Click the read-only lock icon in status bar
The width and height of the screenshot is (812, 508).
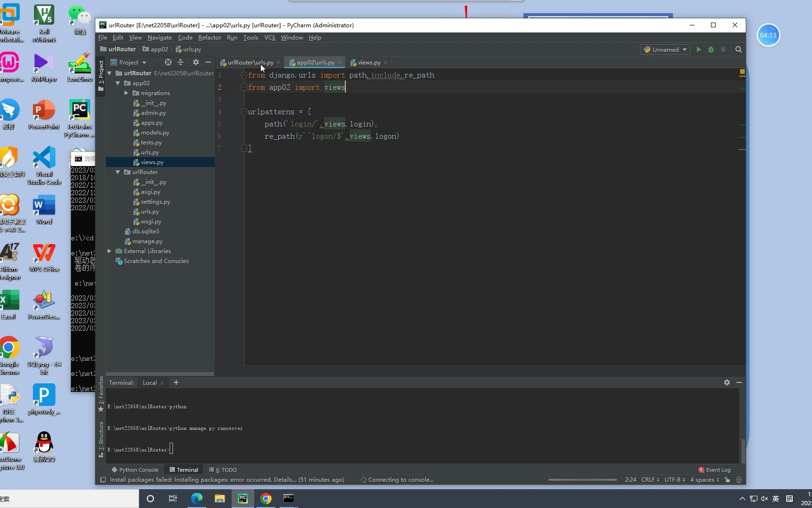(x=727, y=480)
